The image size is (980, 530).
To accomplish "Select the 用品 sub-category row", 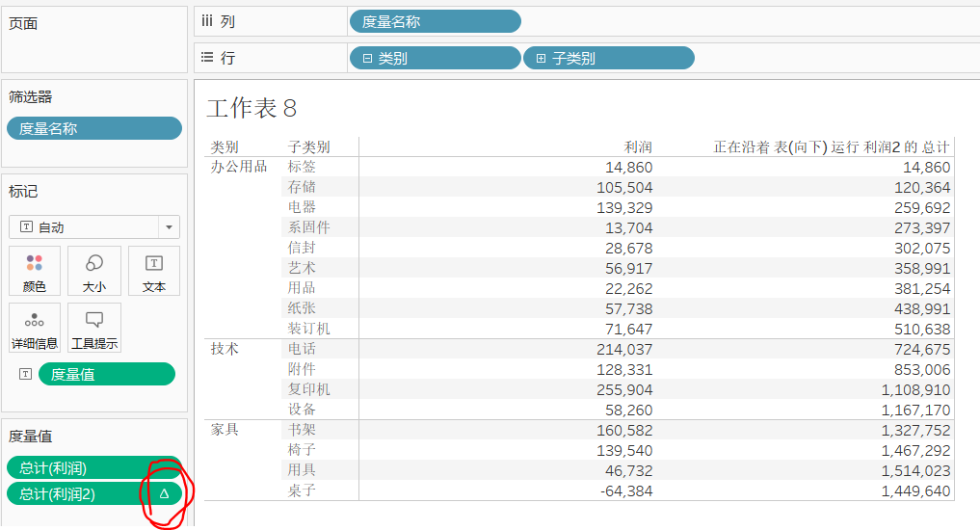I will click(x=302, y=287).
